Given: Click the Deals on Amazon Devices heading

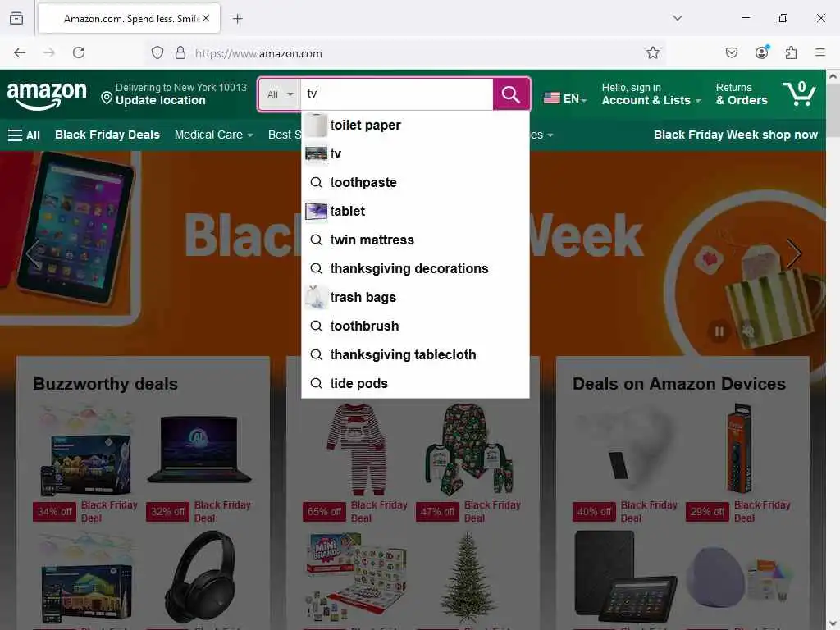Looking at the screenshot, I should [x=678, y=384].
